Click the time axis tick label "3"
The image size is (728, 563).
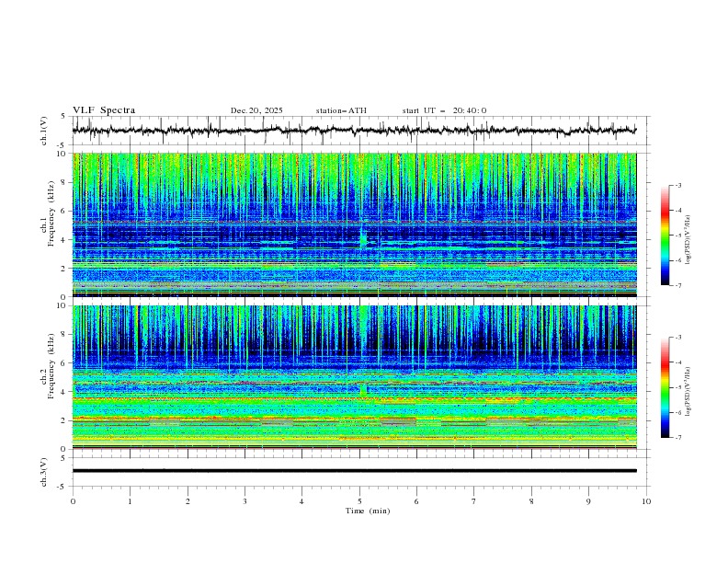point(245,501)
